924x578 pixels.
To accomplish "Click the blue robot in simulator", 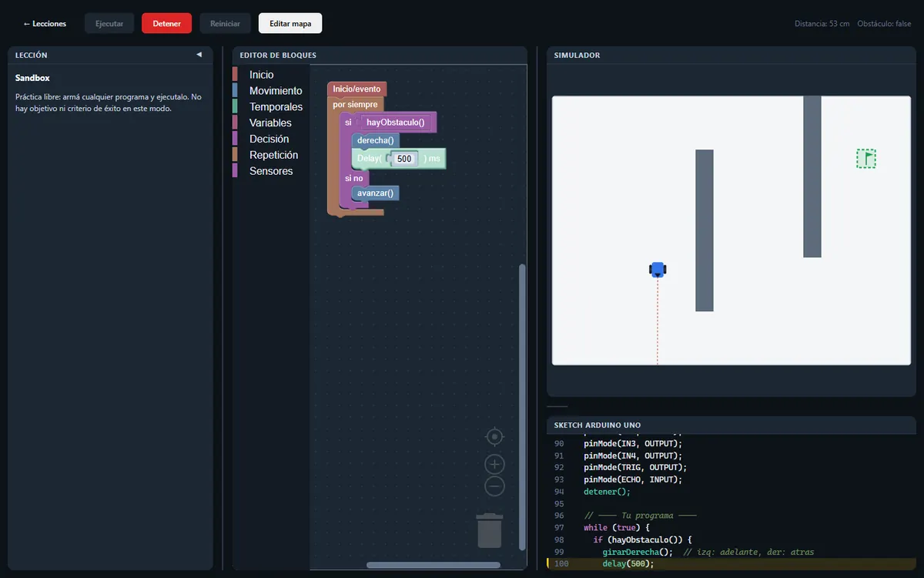I will pos(658,269).
